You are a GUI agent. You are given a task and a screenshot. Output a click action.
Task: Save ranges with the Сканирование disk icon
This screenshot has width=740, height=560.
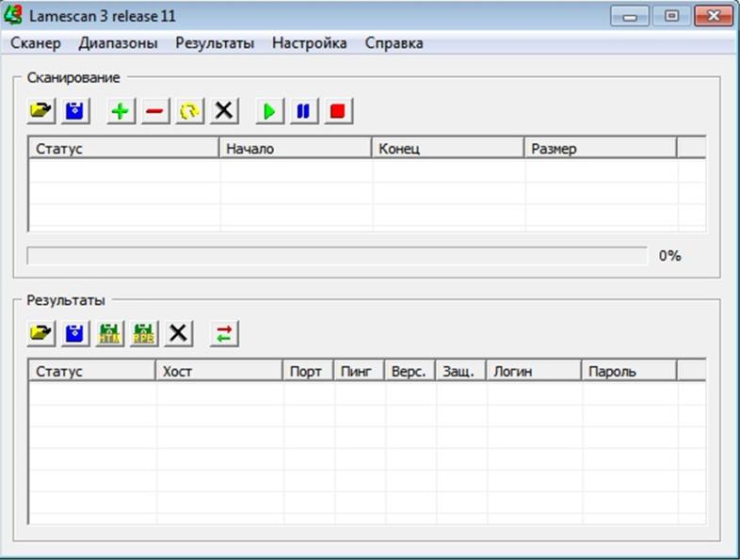[75, 111]
